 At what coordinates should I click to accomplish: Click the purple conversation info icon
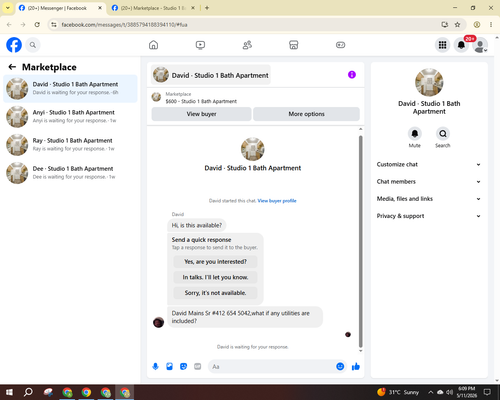[x=352, y=75]
